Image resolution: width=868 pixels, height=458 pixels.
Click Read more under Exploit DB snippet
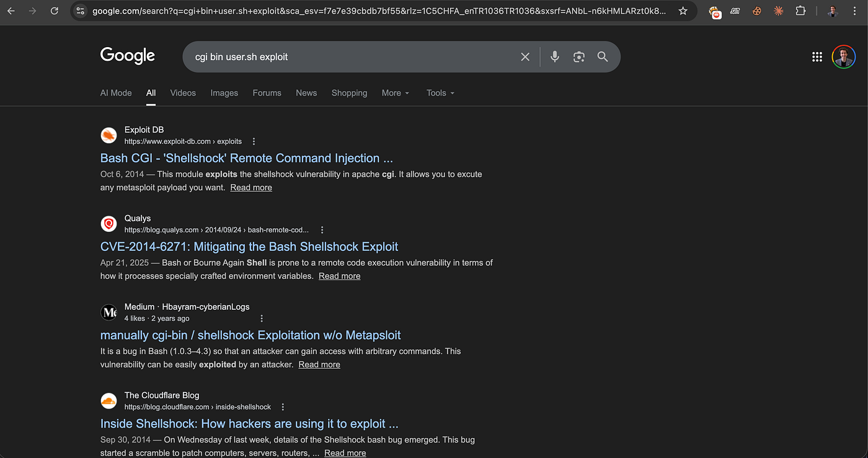251,187
